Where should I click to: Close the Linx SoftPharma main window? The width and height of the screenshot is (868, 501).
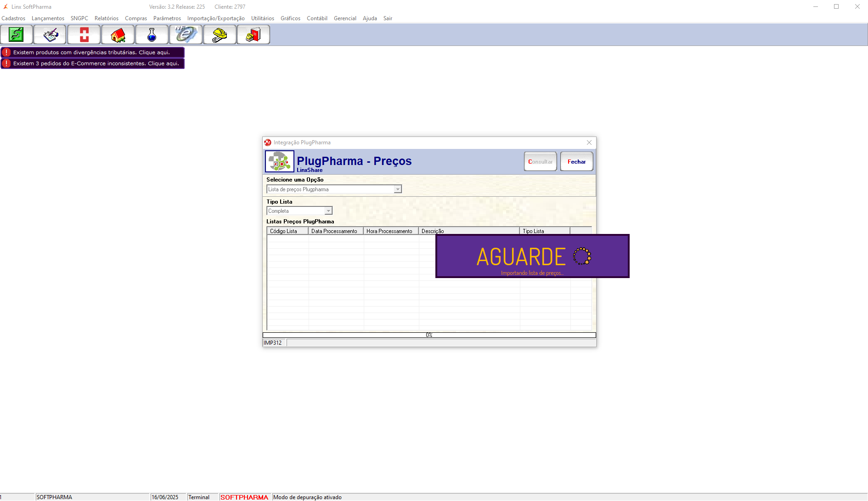(x=857, y=7)
